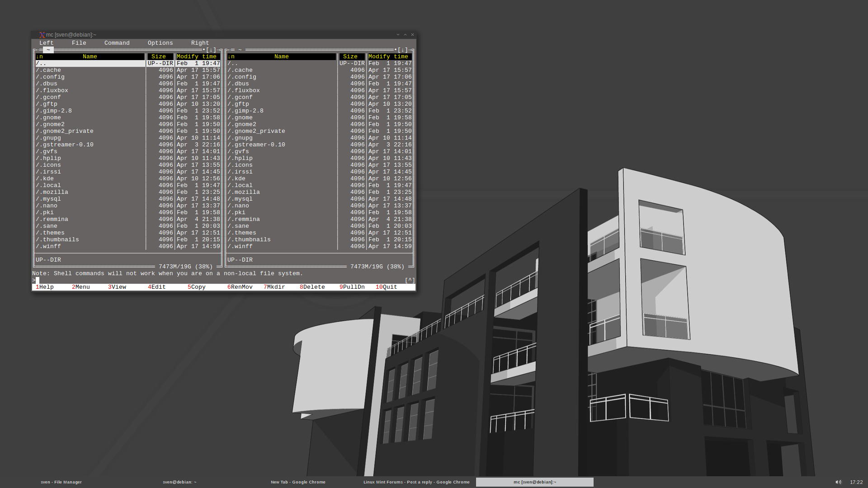
Task: Click the right panel history dropdown [↓]
Action: coord(403,50)
